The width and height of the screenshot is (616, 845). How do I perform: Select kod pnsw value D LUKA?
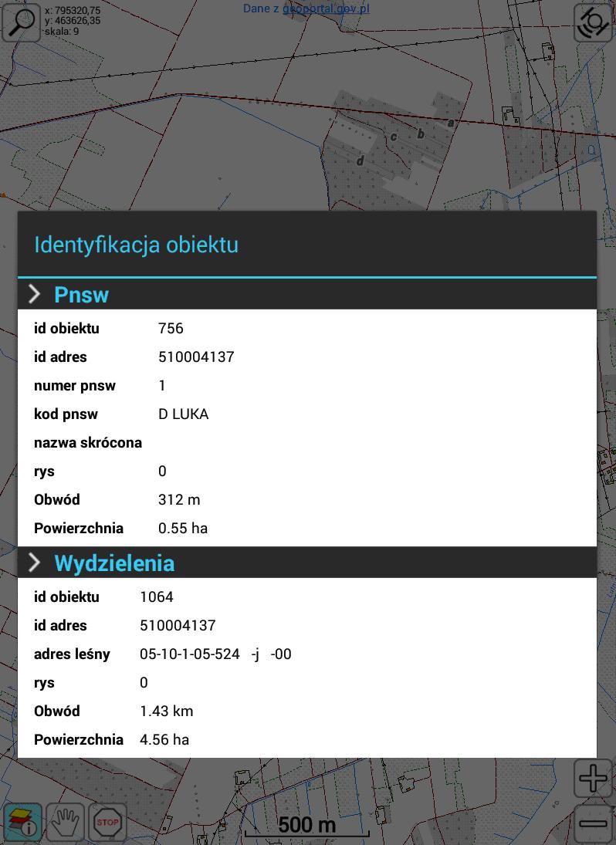pos(183,414)
